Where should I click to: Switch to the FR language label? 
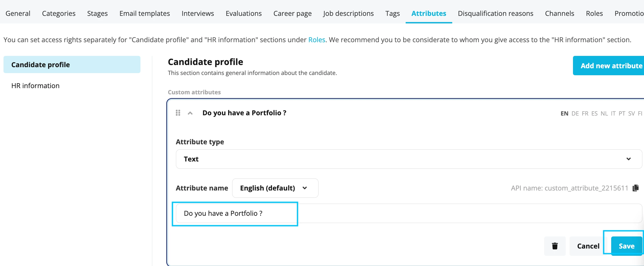point(585,113)
